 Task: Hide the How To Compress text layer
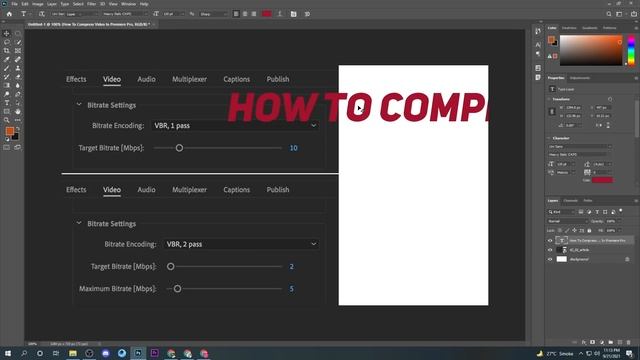click(x=550, y=240)
